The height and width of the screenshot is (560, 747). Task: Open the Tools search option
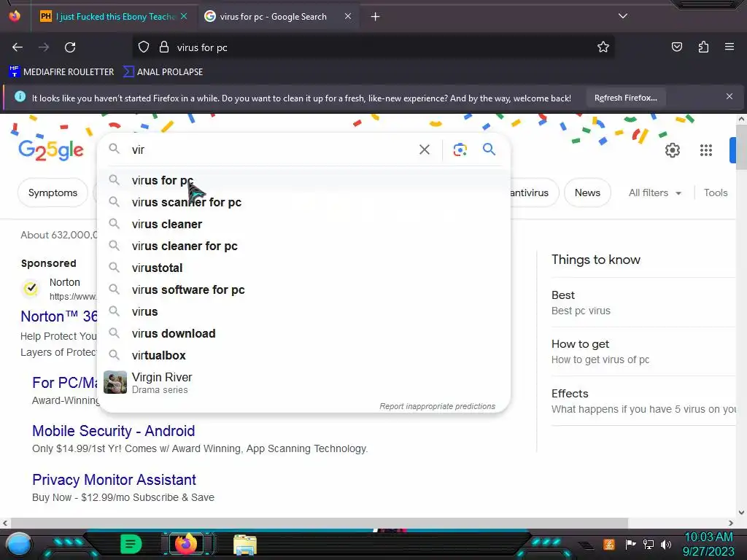pos(716,192)
